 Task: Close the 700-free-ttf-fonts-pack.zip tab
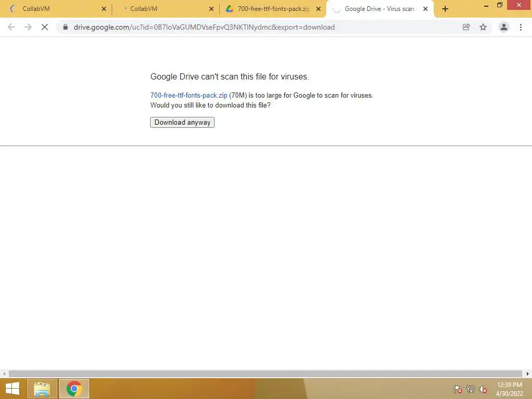point(318,9)
